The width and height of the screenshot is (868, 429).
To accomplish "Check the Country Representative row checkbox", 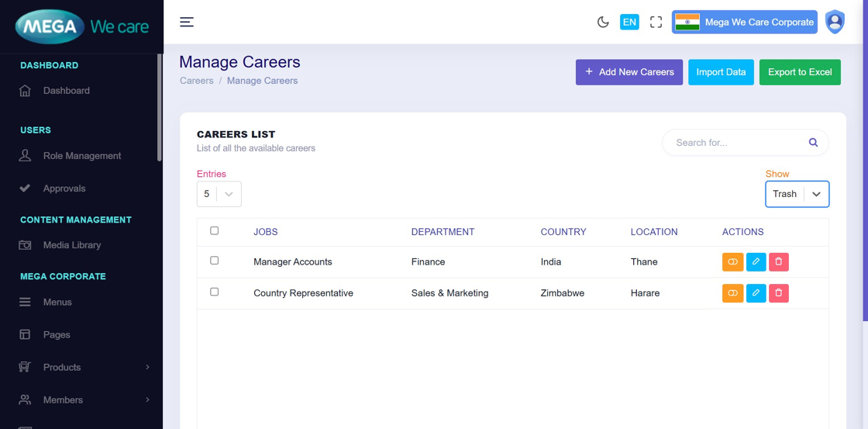I will point(215,292).
